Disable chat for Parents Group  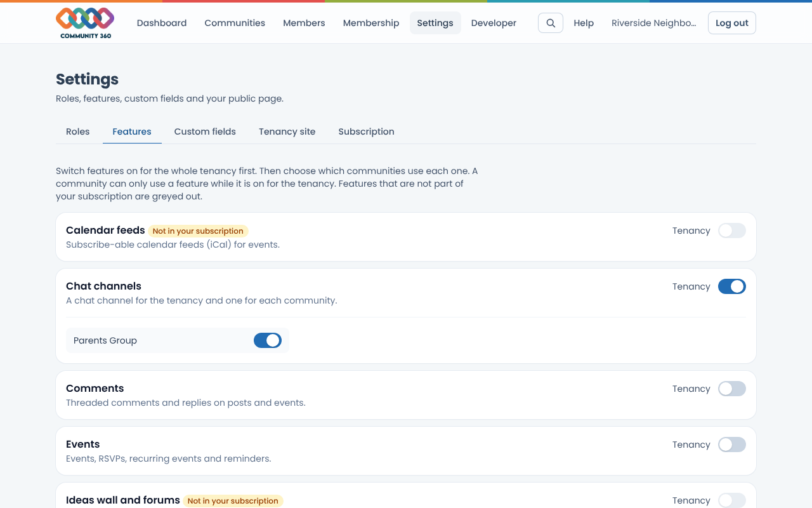tap(268, 340)
